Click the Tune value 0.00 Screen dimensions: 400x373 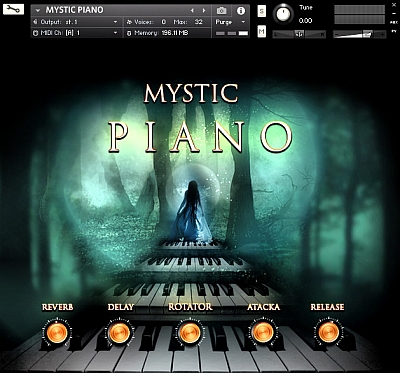point(306,21)
